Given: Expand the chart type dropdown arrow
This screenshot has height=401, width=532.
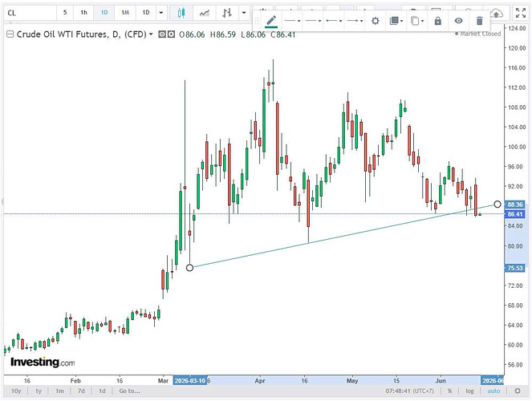Looking at the screenshot, I should point(244,13).
